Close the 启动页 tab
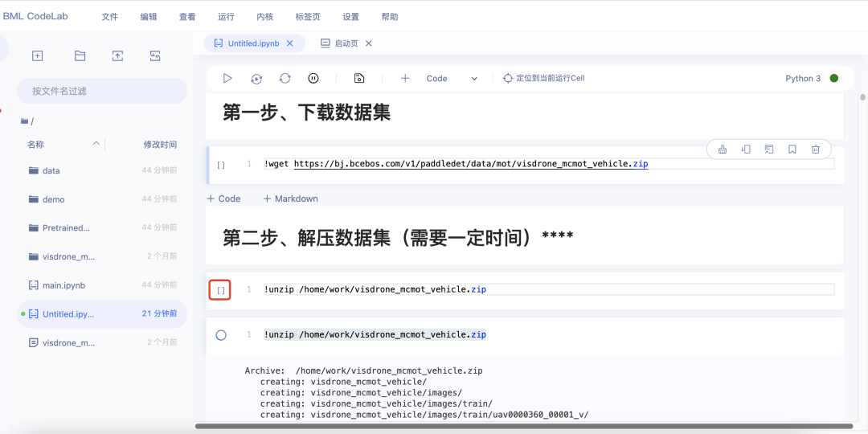The height and width of the screenshot is (434, 868). point(369,43)
